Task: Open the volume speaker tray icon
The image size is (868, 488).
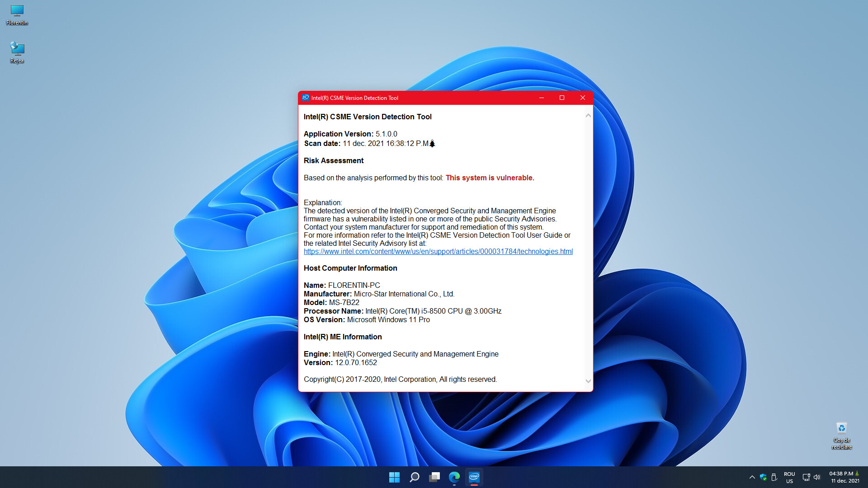Action: tap(817, 477)
